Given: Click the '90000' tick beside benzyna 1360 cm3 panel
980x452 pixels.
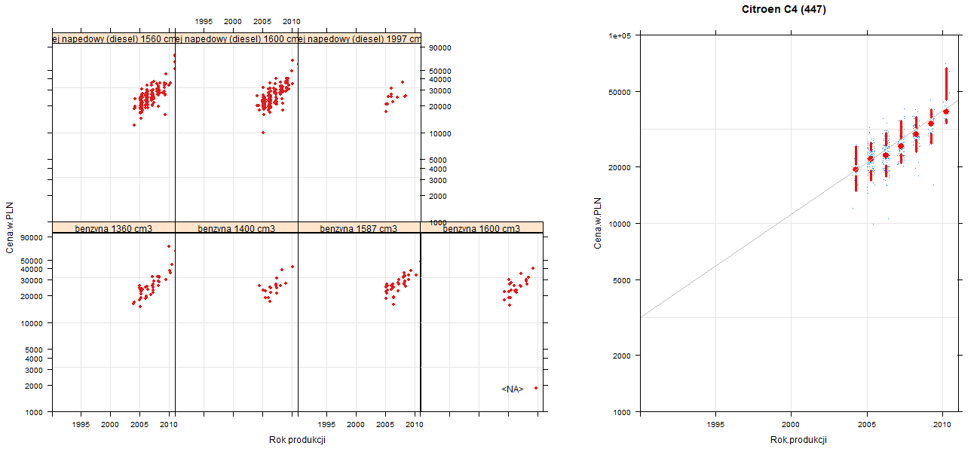Looking at the screenshot, I should point(32,237).
